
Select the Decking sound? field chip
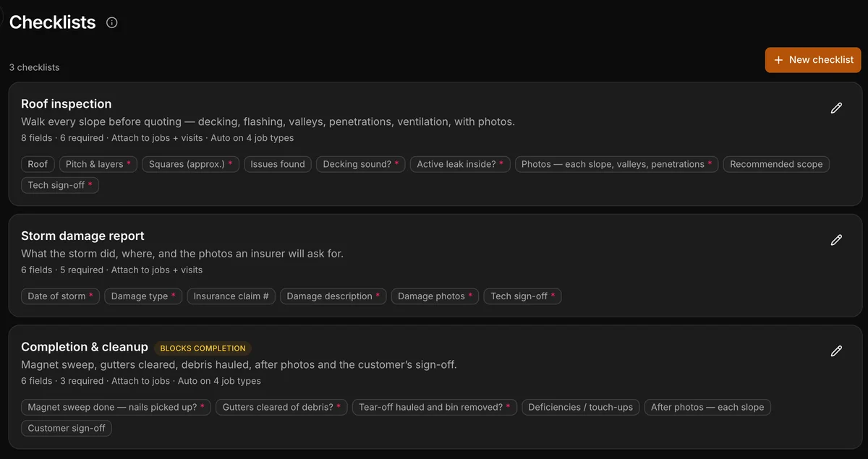(362, 164)
